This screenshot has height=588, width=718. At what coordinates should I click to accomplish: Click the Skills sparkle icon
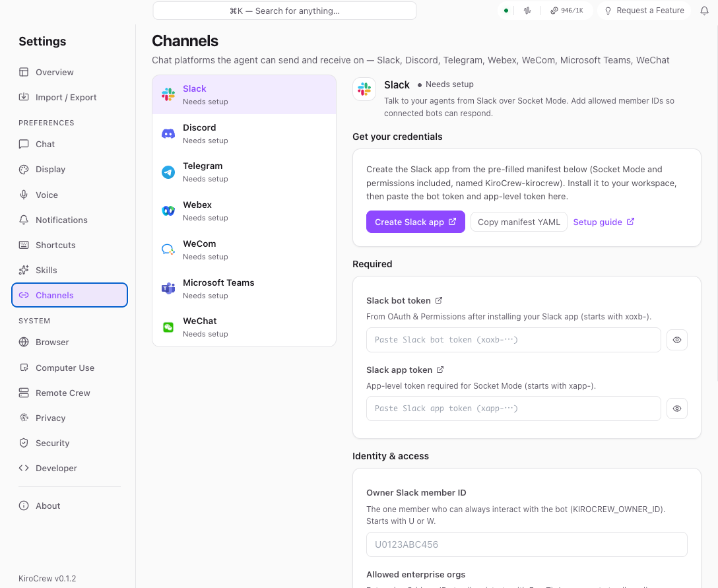pyautogui.click(x=24, y=270)
